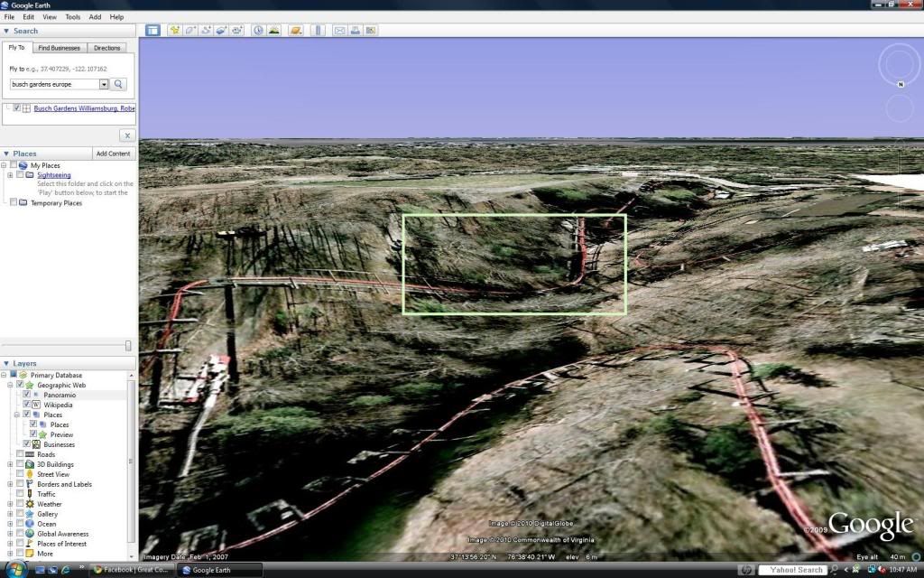The image size is (924, 578).
Task: Toggle the sunlight across landscape icon
Action: point(273,30)
